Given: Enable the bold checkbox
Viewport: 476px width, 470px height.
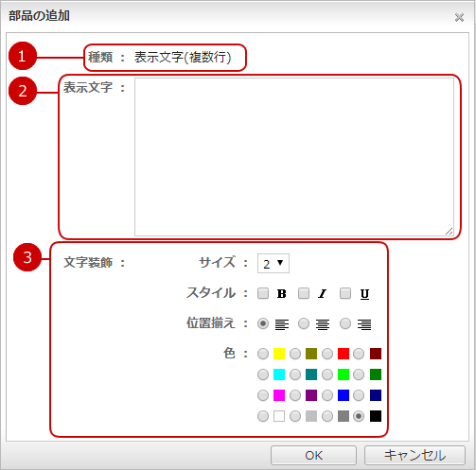Looking at the screenshot, I should (263, 293).
